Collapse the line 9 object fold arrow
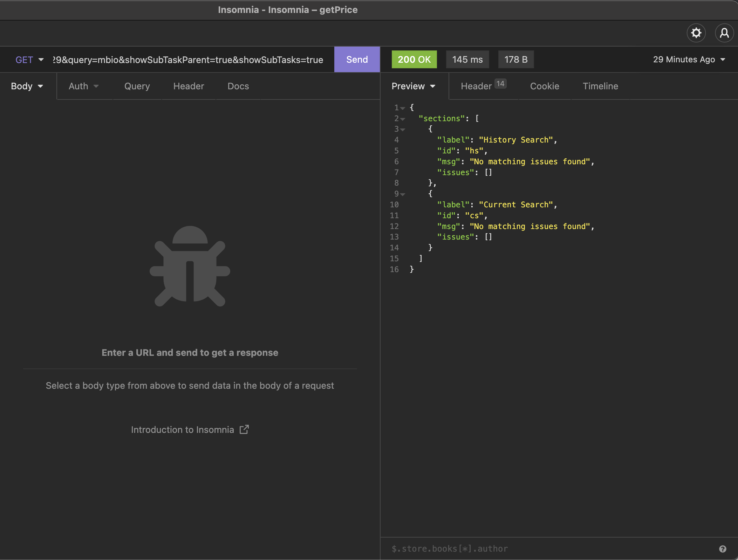The height and width of the screenshot is (560, 738). click(x=403, y=194)
